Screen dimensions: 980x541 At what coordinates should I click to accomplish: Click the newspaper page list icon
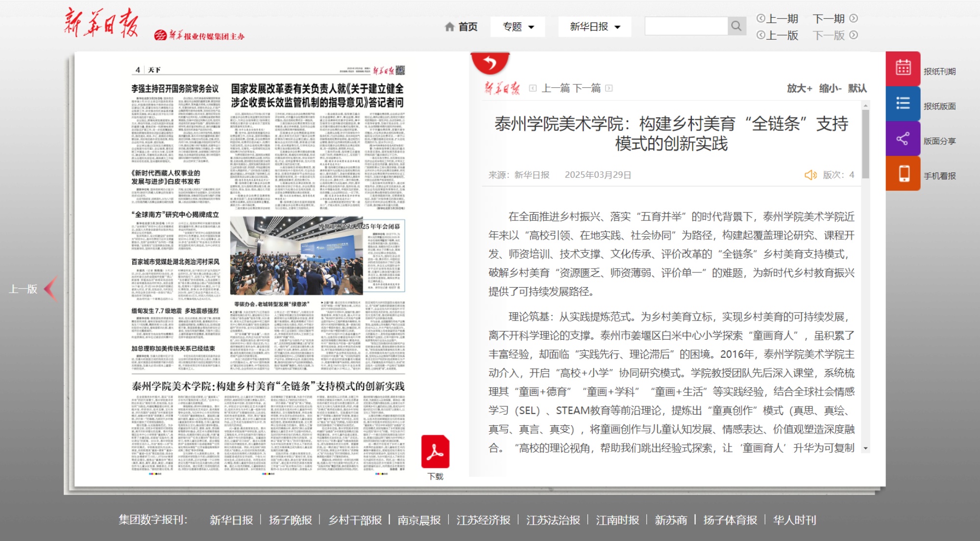pos(903,103)
